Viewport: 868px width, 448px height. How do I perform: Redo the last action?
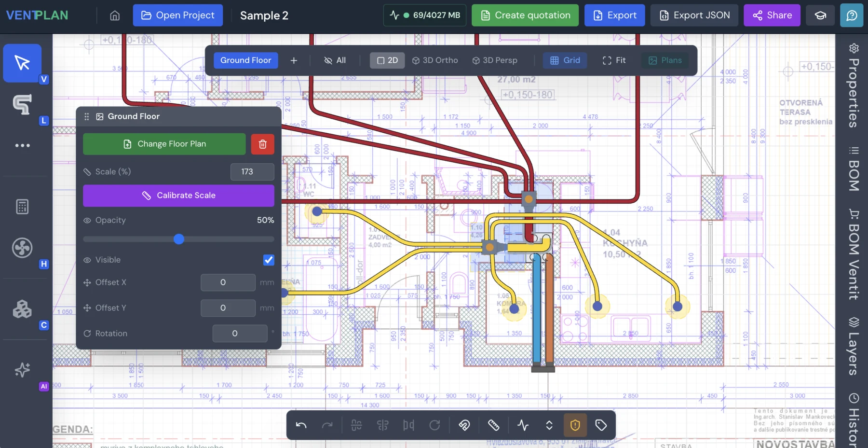pyautogui.click(x=327, y=425)
